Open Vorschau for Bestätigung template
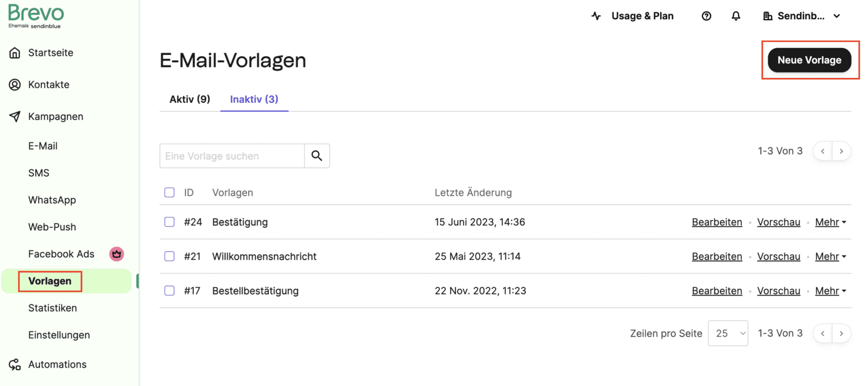The image size is (868, 386). [x=779, y=222]
